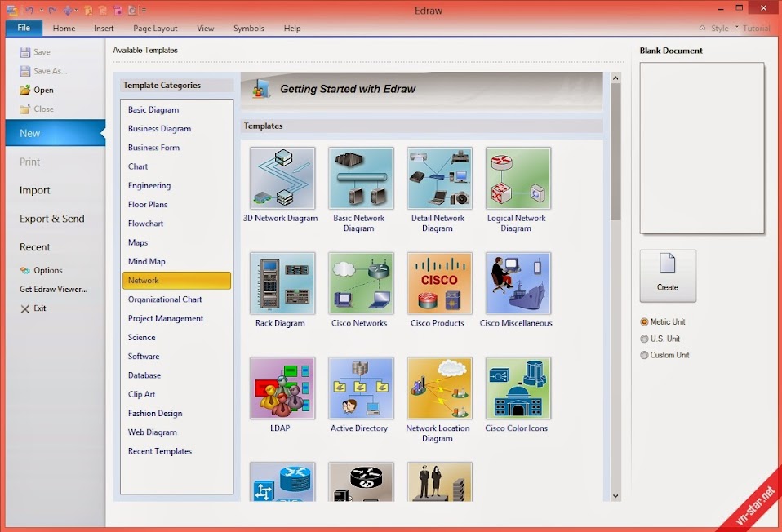Select the Custom Unit radio button

644,355
